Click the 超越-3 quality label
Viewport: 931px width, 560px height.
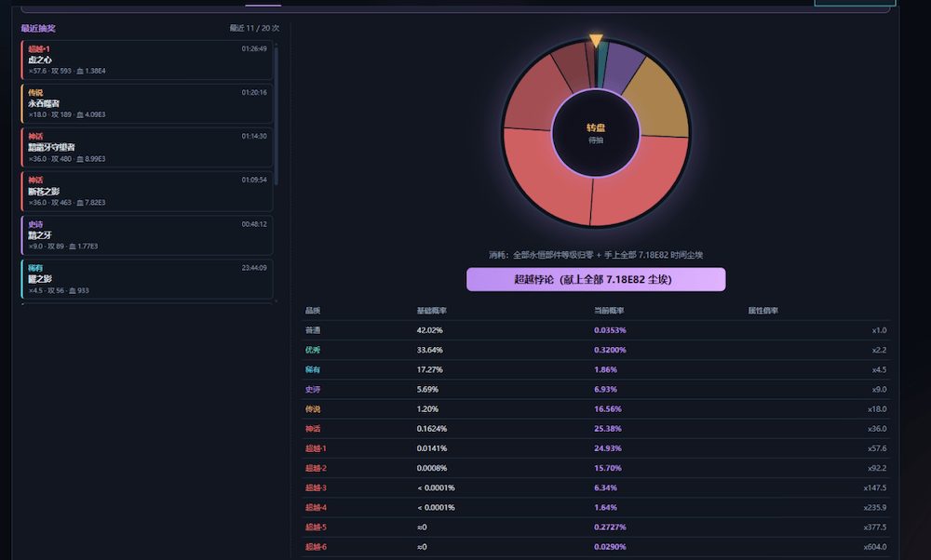(316, 487)
